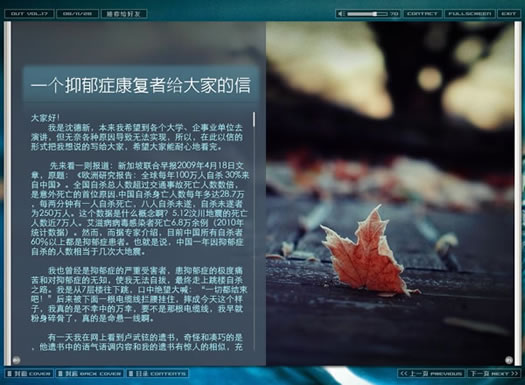The width and height of the screenshot is (525, 385).
Task: Go to the Next page
Action: [494, 373]
